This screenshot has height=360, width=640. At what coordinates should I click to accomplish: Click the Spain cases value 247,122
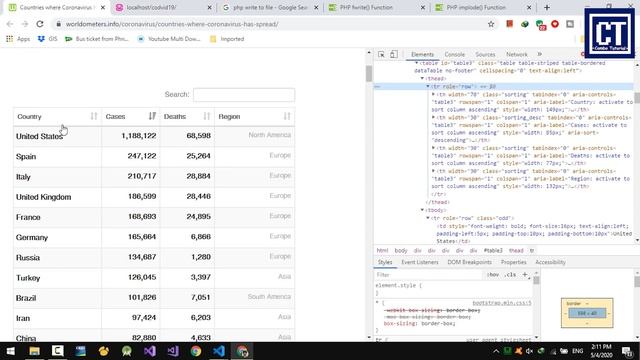click(x=142, y=156)
